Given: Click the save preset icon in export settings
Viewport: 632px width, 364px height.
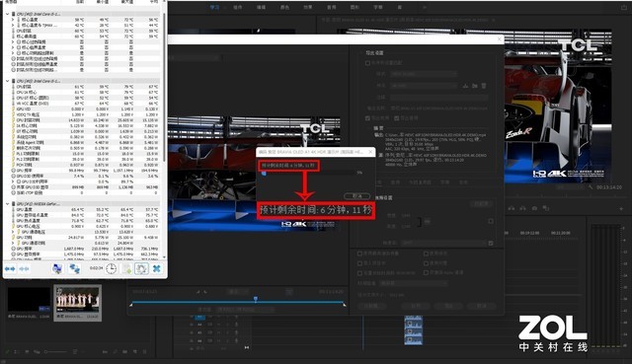Looking at the screenshot, I should click(465, 86).
